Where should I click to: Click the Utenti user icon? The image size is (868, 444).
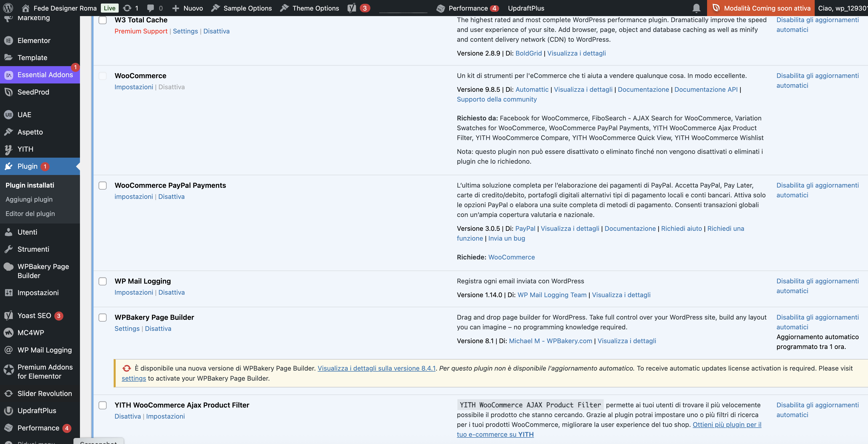[9, 232]
